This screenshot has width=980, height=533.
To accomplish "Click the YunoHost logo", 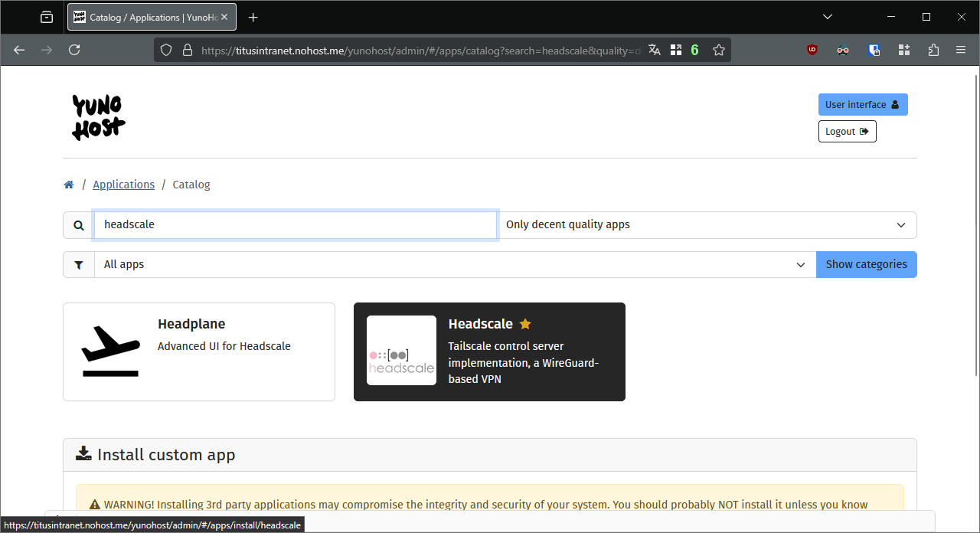I will tap(99, 117).
